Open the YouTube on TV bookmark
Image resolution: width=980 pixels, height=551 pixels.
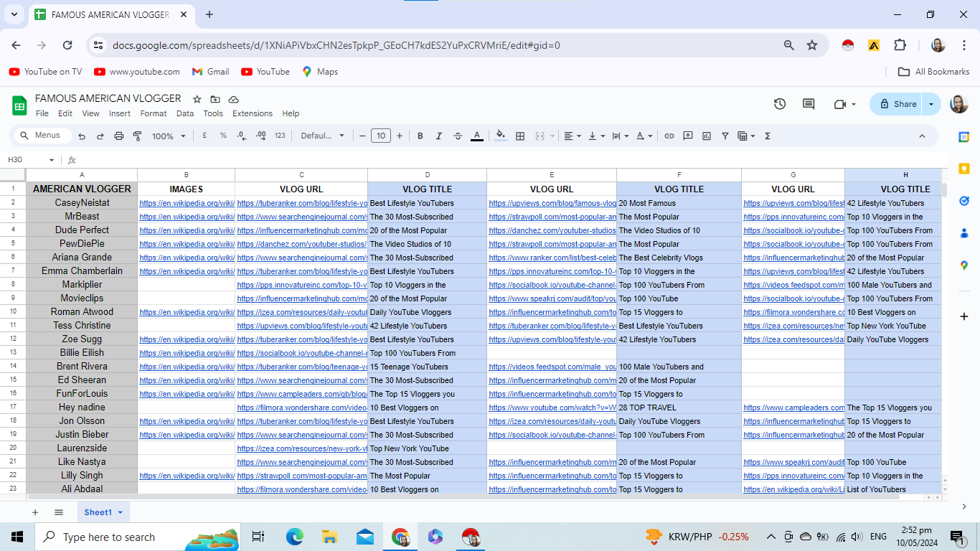(x=45, y=72)
